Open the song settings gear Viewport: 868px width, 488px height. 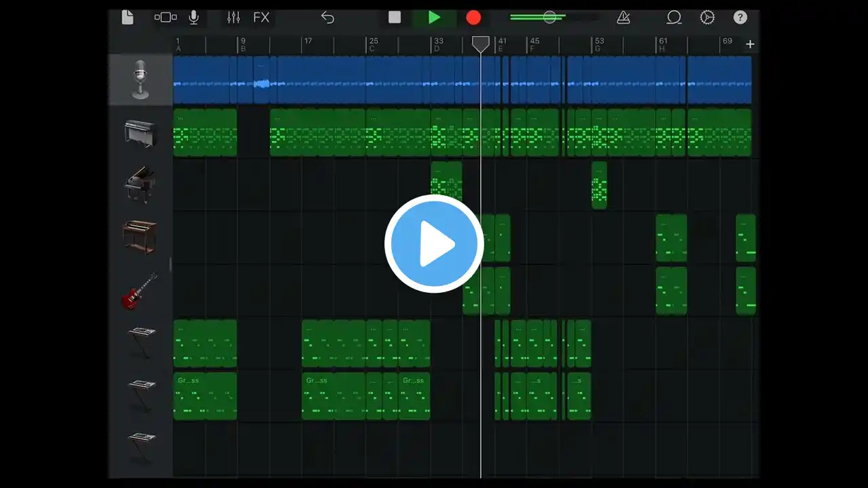pyautogui.click(x=707, y=18)
